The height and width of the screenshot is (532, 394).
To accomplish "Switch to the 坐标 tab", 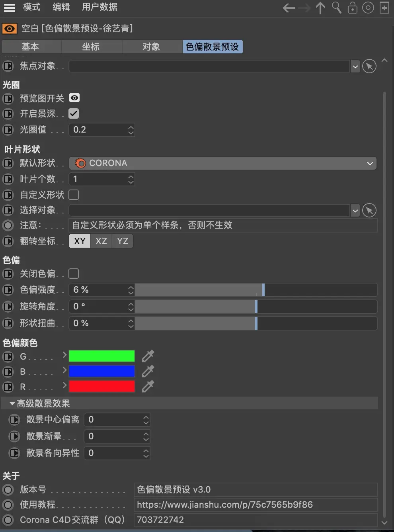I will (x=91, y=47).
